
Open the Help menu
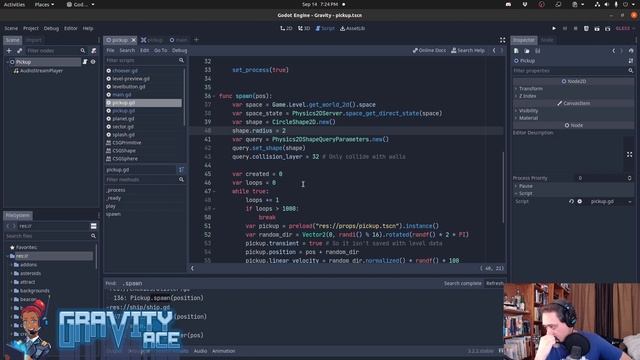click(x=88, y=29)
